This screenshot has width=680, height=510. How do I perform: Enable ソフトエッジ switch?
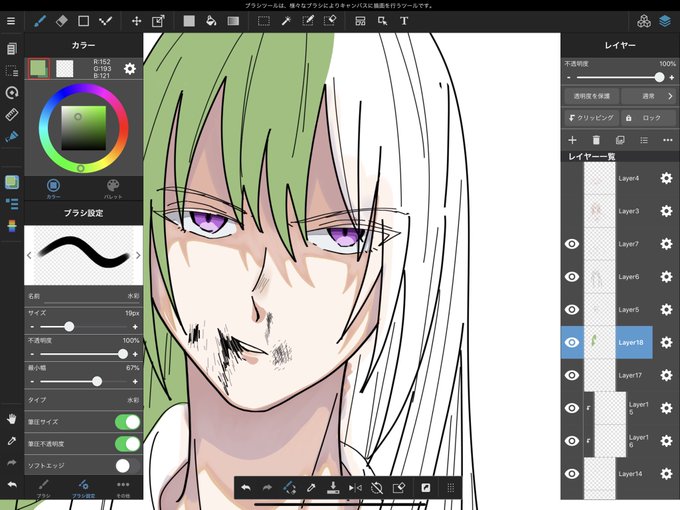click(128, 466)
